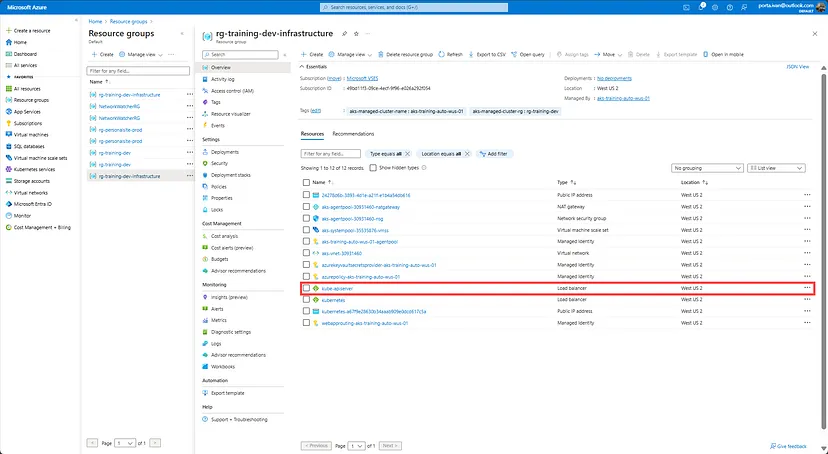Screen dimensions: 828x454
Task: Click Resource groups in the breadcrumb
Action: click(128, 22)
